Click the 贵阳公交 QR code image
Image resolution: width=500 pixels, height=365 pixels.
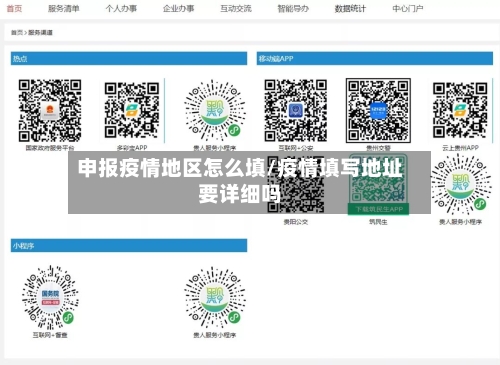(x=296, y=184)
